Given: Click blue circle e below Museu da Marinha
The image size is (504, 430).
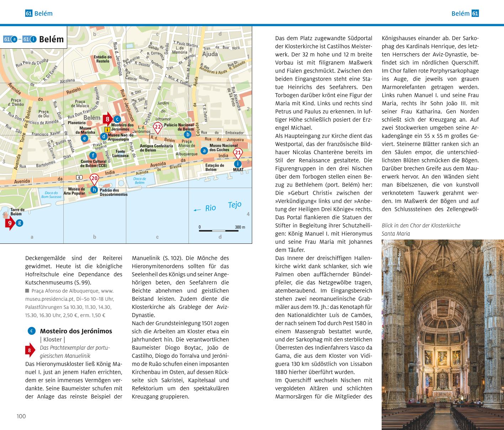Looking at the screenshot, I should point(84,138).
